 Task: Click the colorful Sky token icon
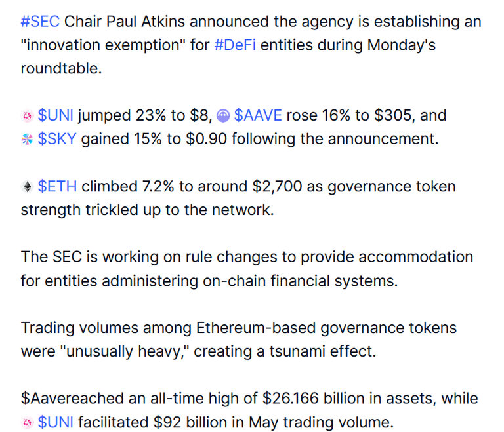click(27, 139)
